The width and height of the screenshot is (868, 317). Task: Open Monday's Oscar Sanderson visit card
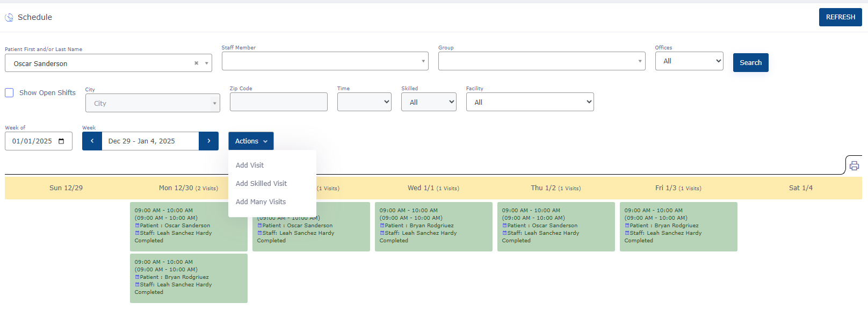[189, 226]
